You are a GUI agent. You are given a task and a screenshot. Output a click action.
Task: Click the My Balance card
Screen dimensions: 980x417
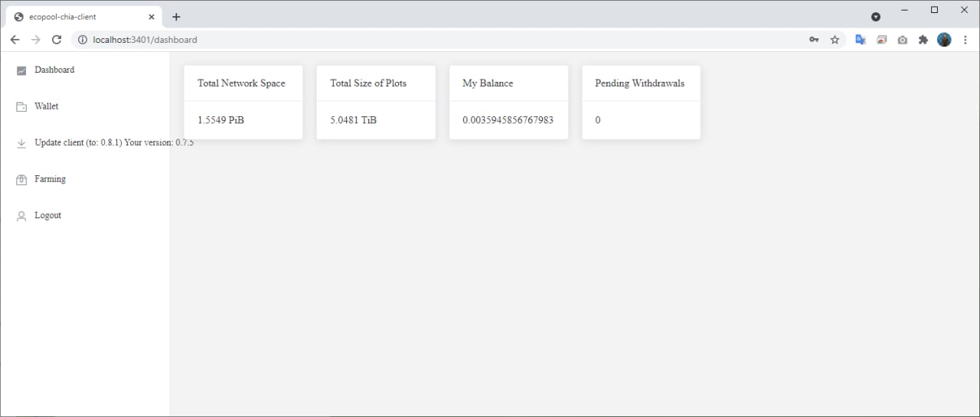tap(508, 102)
